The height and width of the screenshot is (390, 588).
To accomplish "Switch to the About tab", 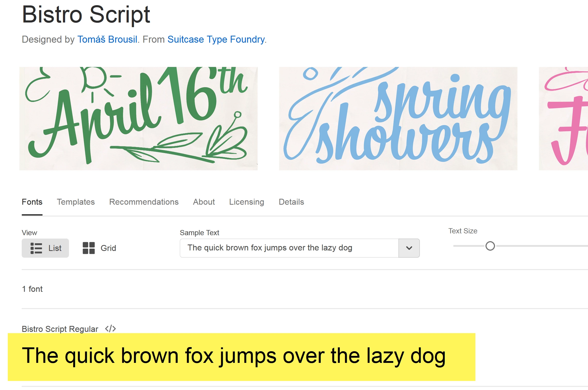I will [x=204, y=202].
